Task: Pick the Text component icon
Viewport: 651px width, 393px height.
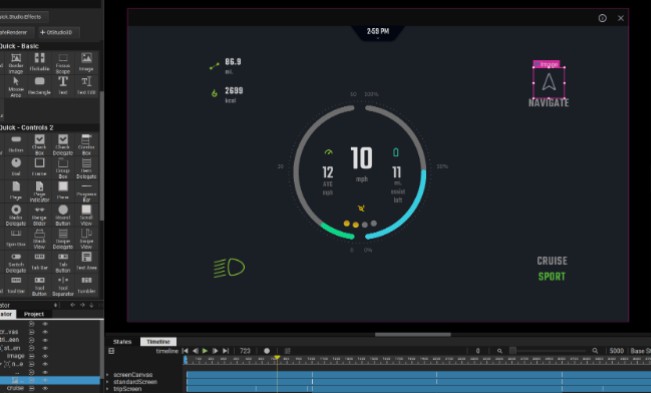Action: (x=63, y=85)
